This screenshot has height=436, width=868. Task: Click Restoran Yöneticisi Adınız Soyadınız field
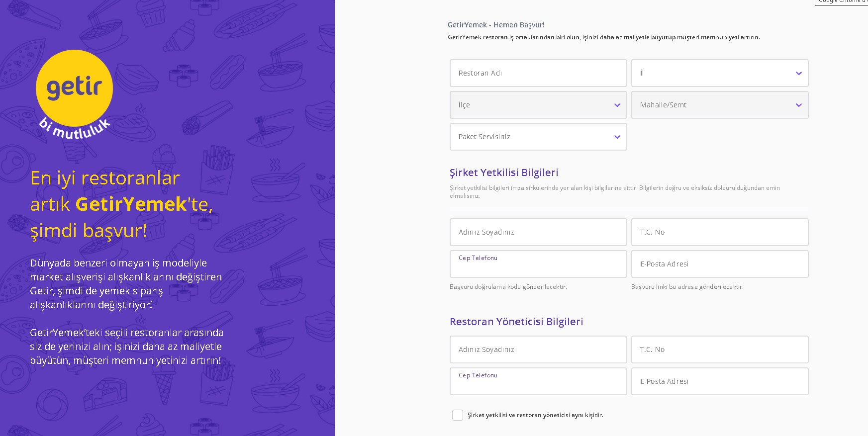coord(538,349)
